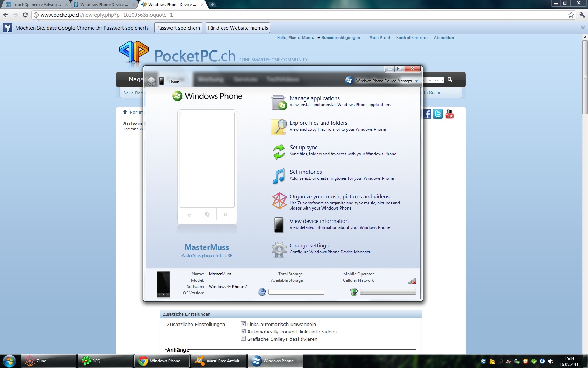This screenshot has height=368, width=588.
Task: Click the Home breadcrumb in Device Manager
Action: coord(174,81)
